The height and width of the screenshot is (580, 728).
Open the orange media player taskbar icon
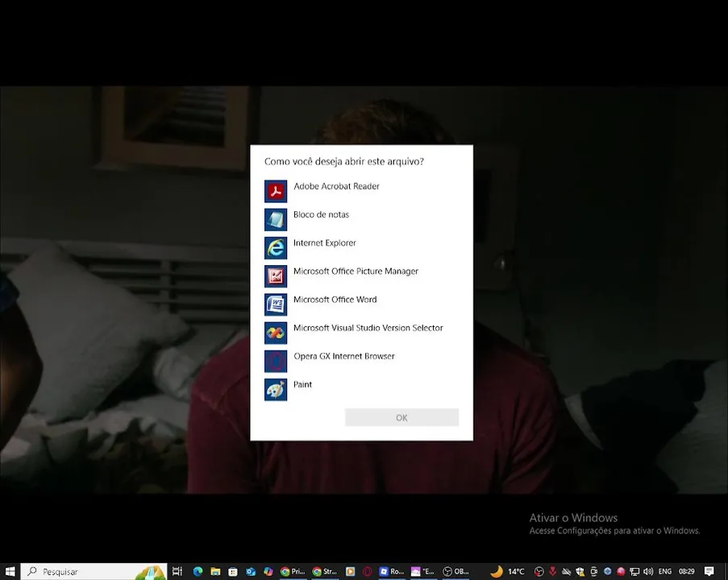tap(350, 571)
